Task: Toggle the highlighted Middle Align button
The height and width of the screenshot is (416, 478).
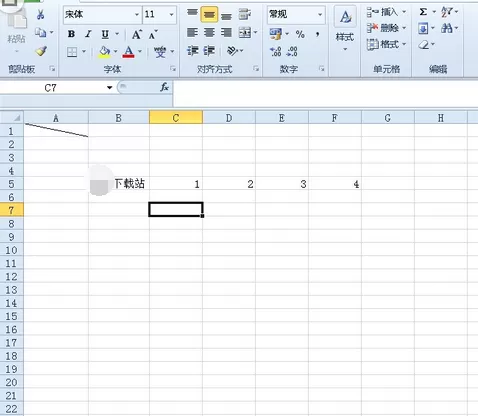Action: click(209, 14)
